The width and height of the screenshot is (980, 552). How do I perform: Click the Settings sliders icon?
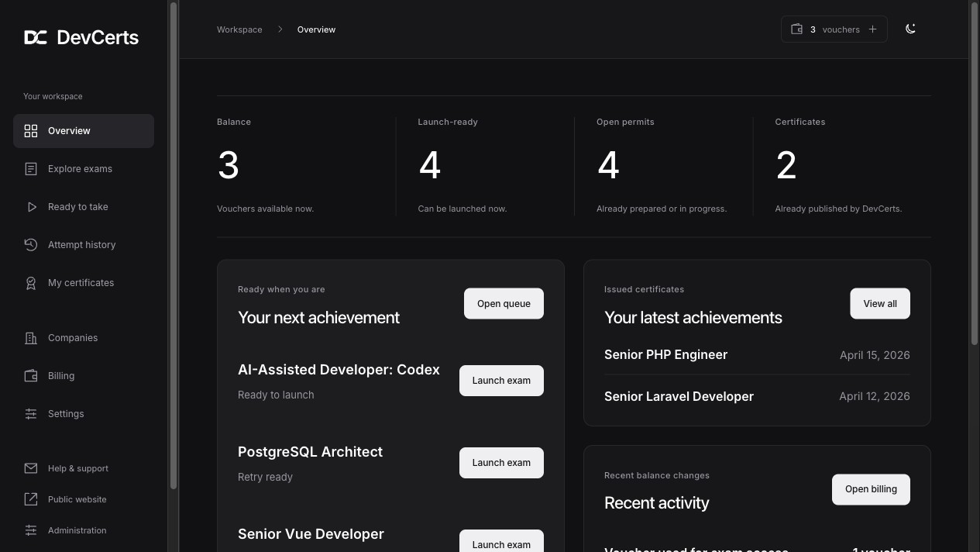[31, 414]
